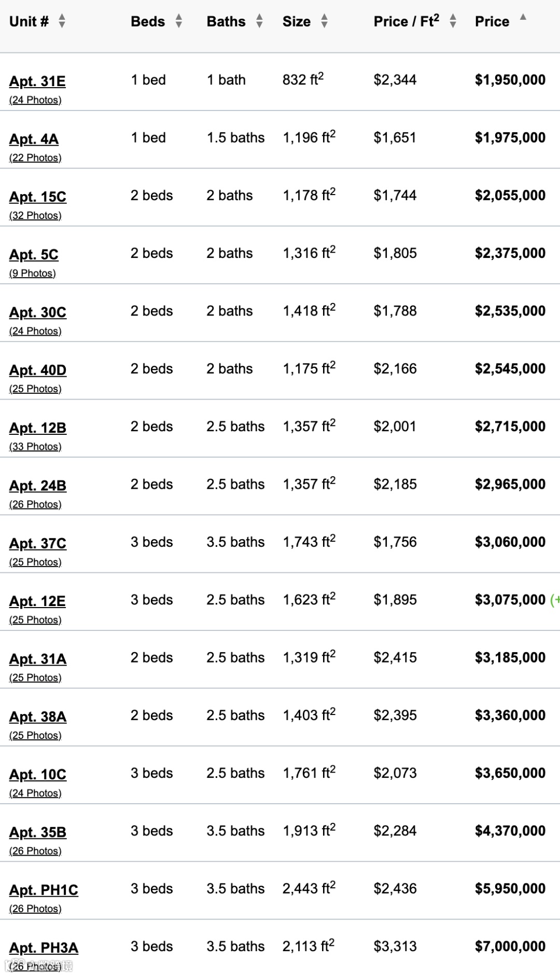Toggle the Price column sort arrow
The height and width of the screenshot is (976, 560).
pyautogui.click(x=523, y=17)
